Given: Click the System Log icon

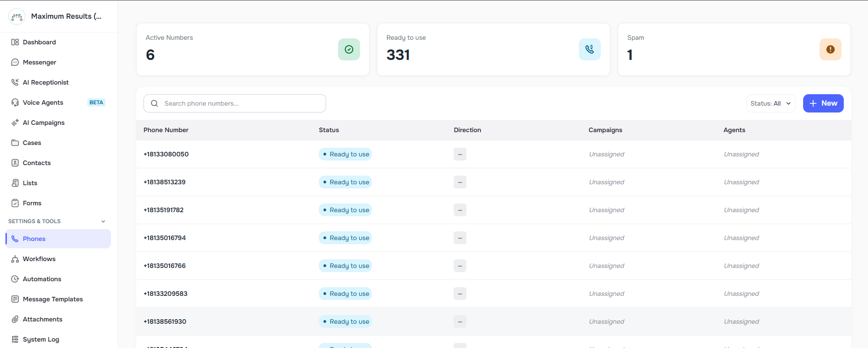Looking at the screenshot, I should pos(15,339).
